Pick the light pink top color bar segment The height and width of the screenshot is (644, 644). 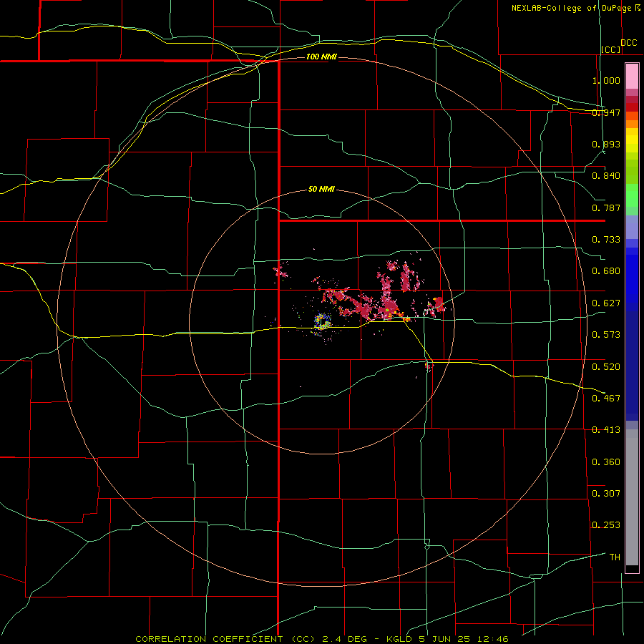(632, 77)
